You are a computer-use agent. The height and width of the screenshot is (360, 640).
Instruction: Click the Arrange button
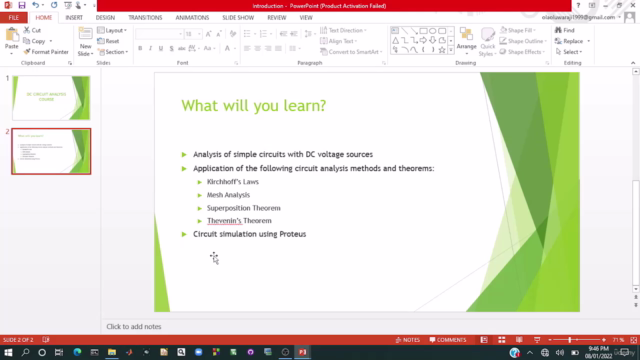tap(467, 41)
